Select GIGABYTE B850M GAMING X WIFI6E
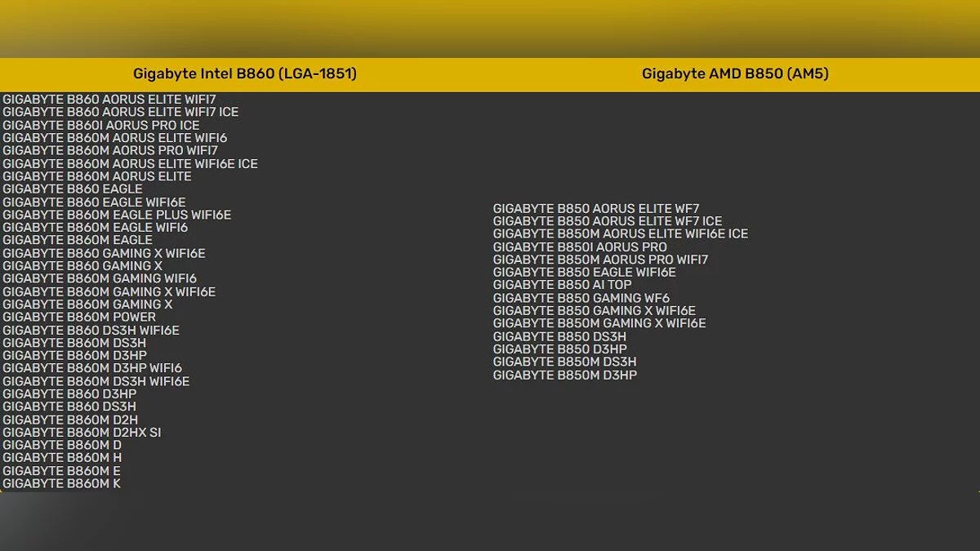The height and width of the screenshot is (551, 980). click(x=599, y=323)
